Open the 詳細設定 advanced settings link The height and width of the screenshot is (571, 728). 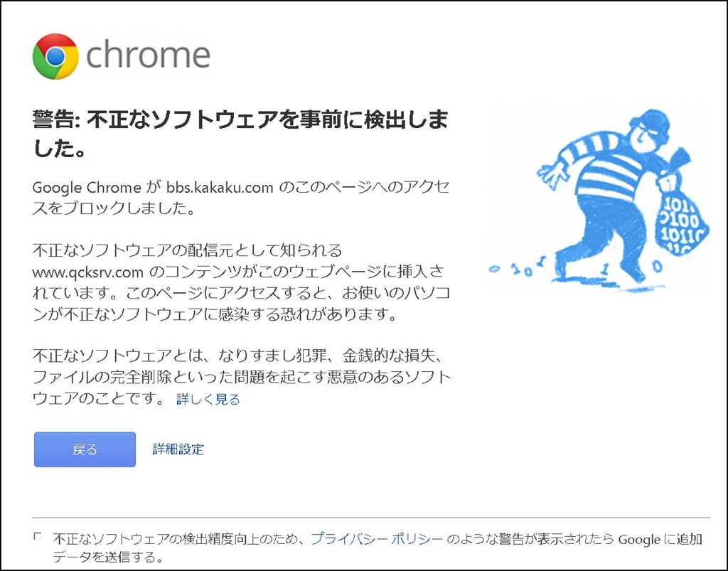click(178, 449)
